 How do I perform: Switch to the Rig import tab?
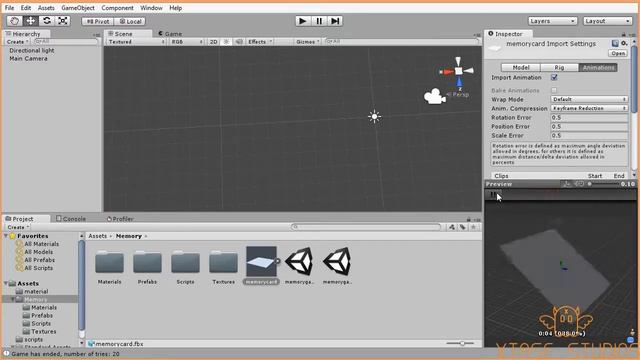559,67
